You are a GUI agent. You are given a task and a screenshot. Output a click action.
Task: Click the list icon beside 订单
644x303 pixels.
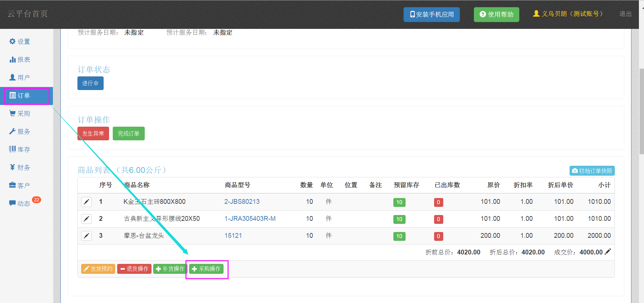[x=13, y=95]
